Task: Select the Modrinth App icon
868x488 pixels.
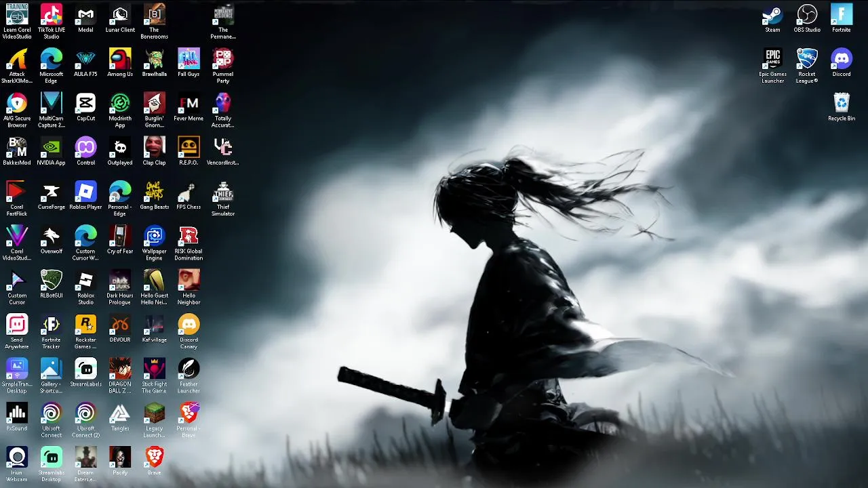Action: coord(120,110)
